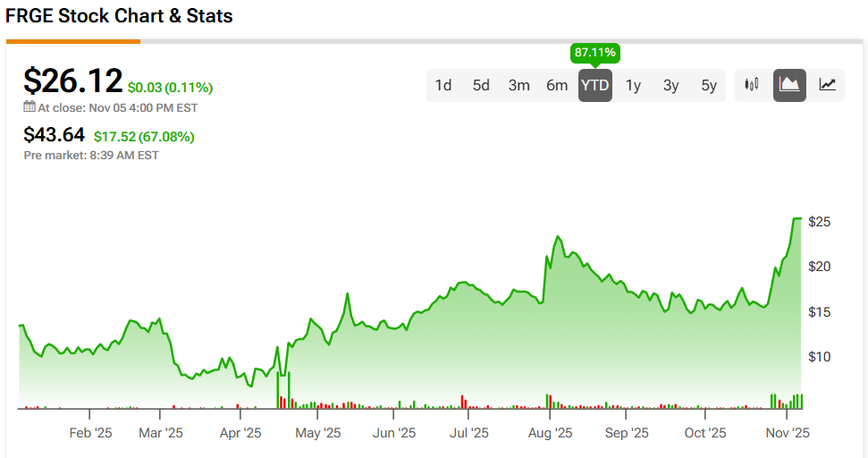
Task: Click the $25 price axis label
Action: [820, 222]
